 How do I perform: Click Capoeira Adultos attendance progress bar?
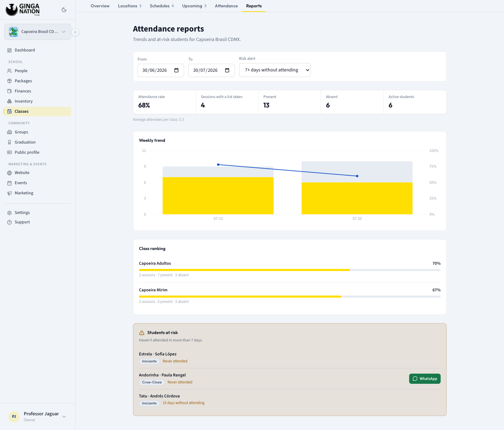tap(290, 270)
